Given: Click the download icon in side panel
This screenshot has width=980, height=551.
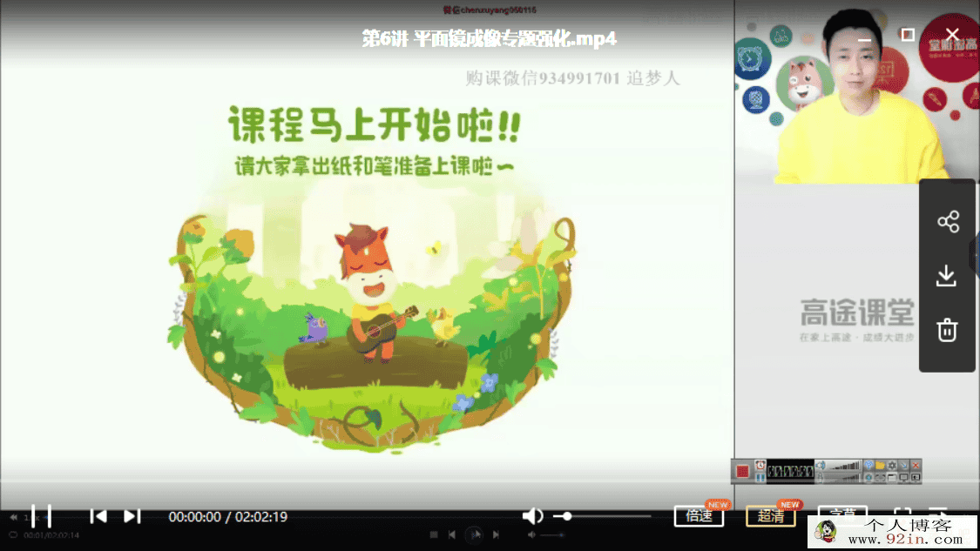Looking at the screenshot, I should [946, 275].
